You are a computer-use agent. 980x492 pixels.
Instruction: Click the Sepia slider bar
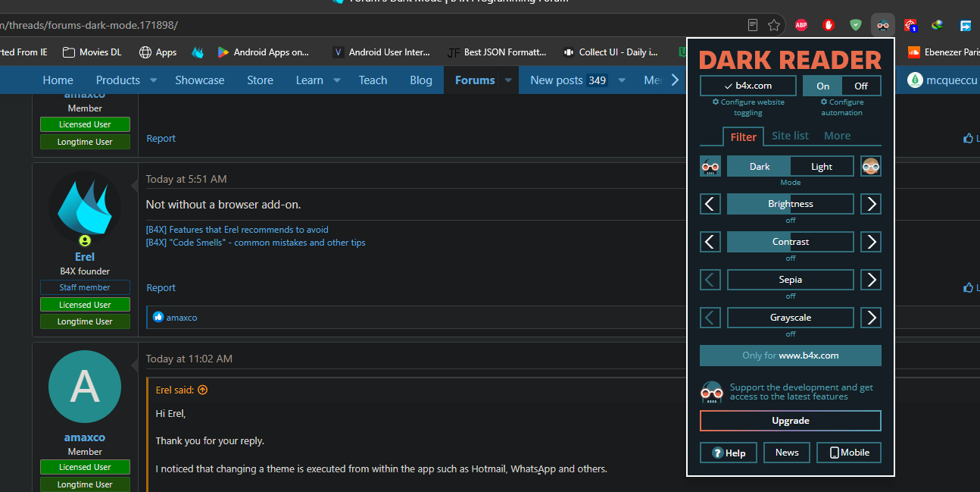coord(791,280)
